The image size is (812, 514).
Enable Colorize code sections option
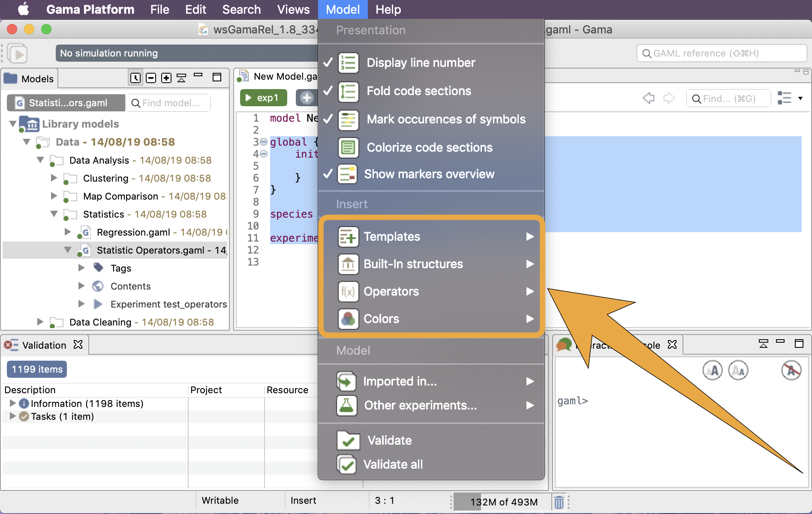click(431, 147)
